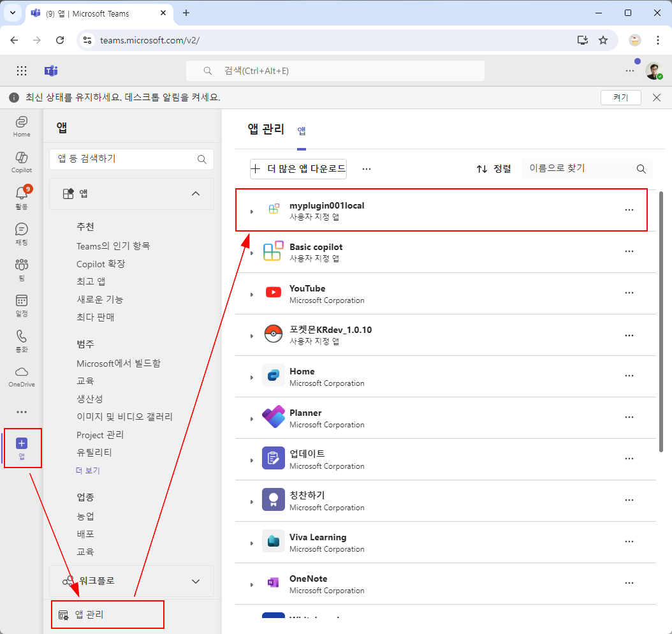Open the Activity bell with 9 badge
Viewport: 672px width, 634px height.
[22, 198]
